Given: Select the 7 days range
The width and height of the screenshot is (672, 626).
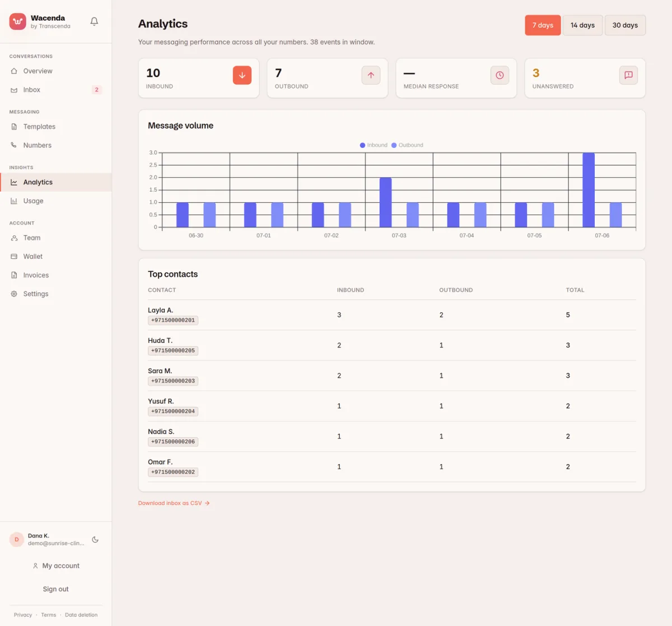Looking at the screenshot, I should [543, 25].
